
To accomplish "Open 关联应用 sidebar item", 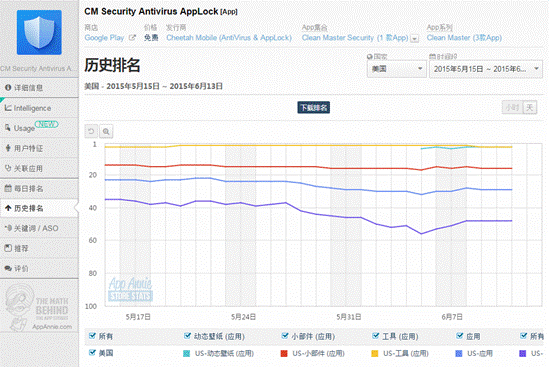I will click(39, 168).
